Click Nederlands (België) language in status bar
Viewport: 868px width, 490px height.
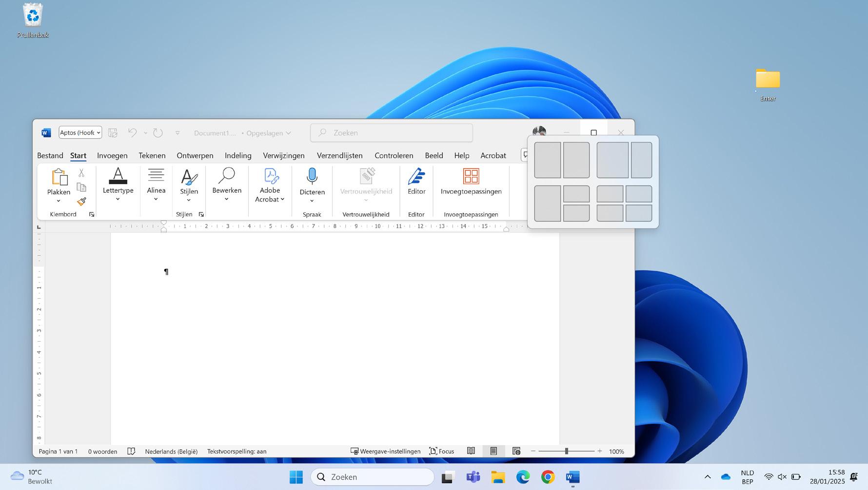[171, 451]
